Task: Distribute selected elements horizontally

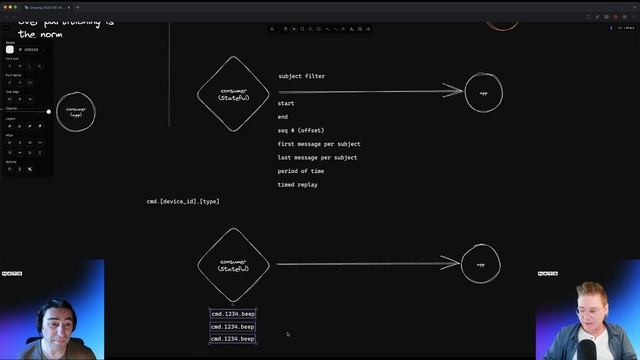Action: pos(40,142)
